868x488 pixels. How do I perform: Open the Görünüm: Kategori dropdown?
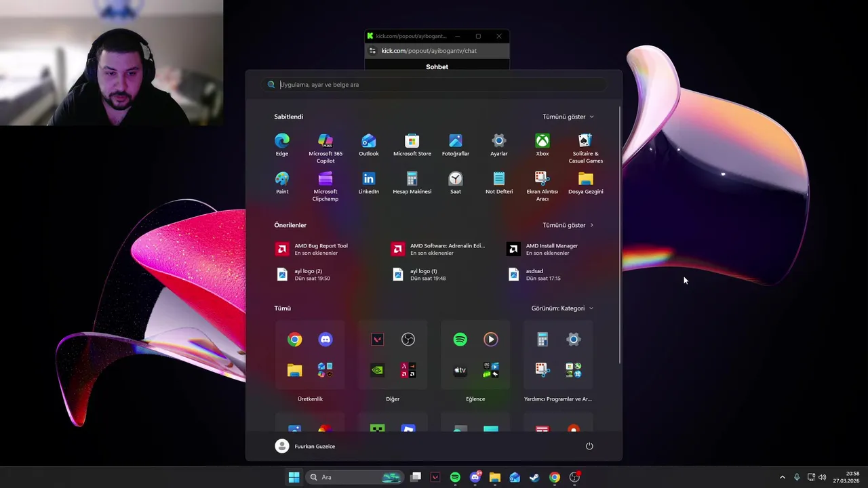[563, 308]
